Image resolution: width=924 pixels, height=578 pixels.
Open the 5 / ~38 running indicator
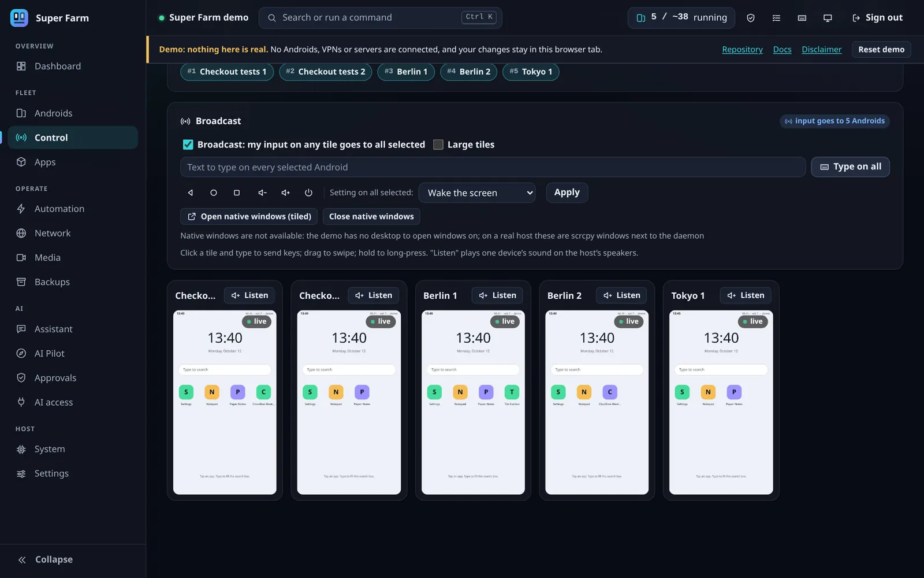click(x=681, y=18)
